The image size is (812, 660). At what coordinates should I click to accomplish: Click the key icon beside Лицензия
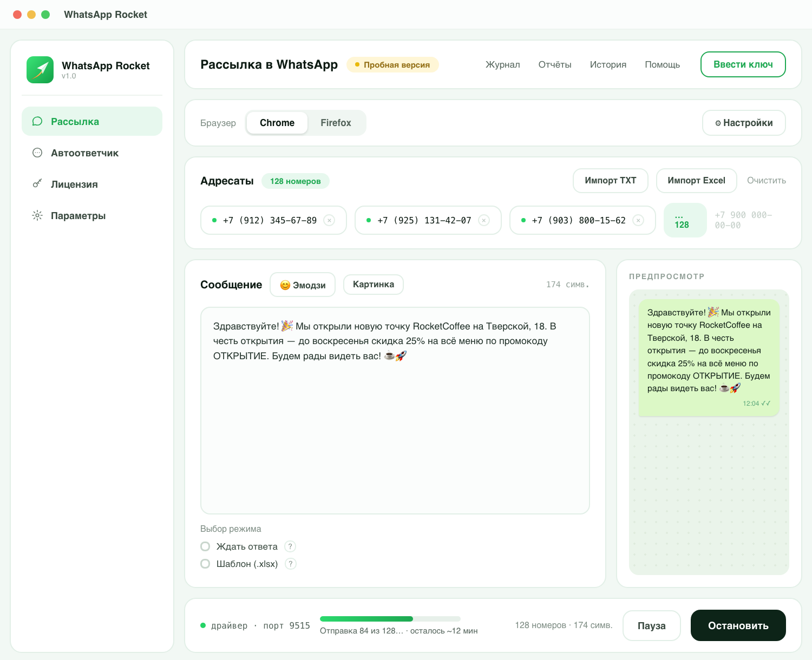37,184
